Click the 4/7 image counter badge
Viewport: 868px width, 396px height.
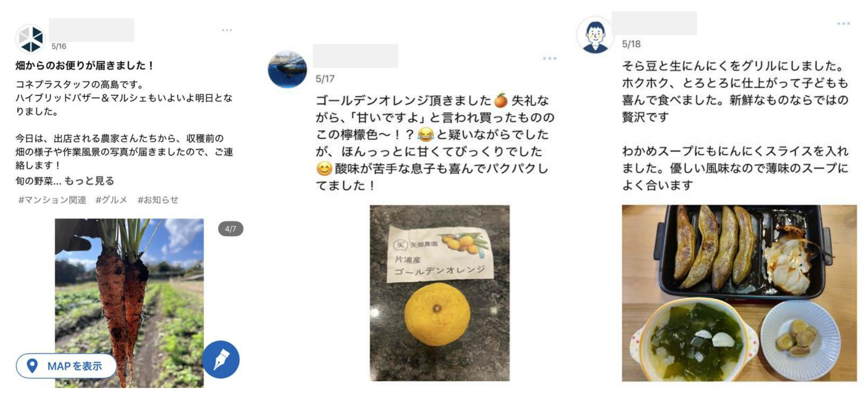[x=230, y=229]
